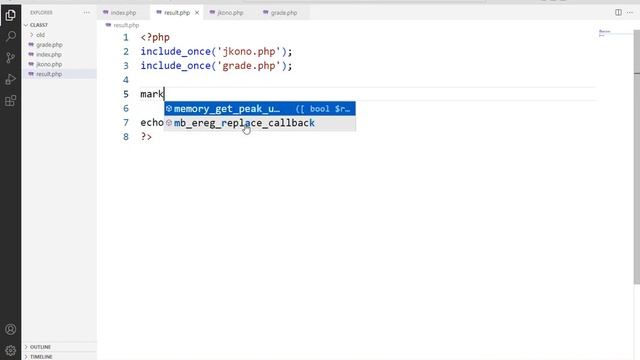This screenshot has width=640, height=360.
Task: Open the Extensions view icon
Action: tap(11, 101)
